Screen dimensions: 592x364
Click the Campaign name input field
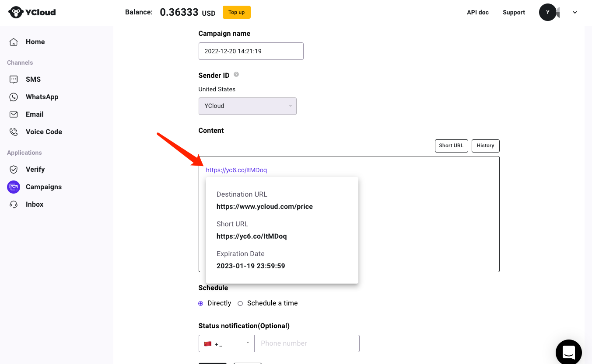click(251, 51)
